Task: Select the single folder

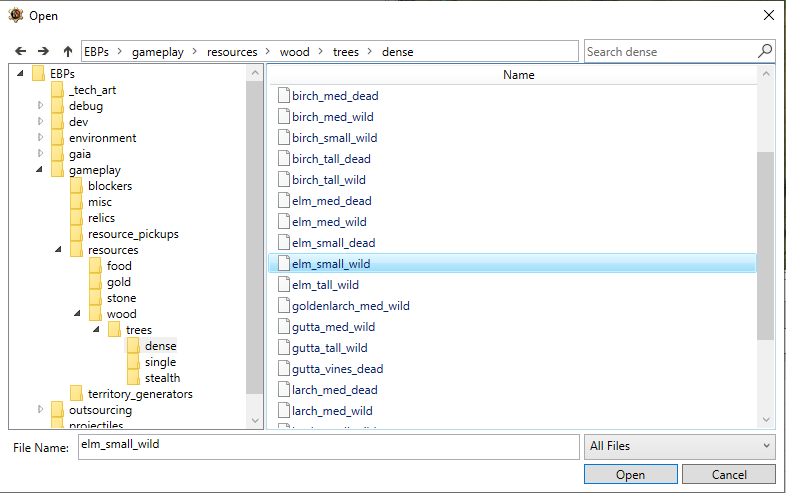Action: tap(160, 362)
